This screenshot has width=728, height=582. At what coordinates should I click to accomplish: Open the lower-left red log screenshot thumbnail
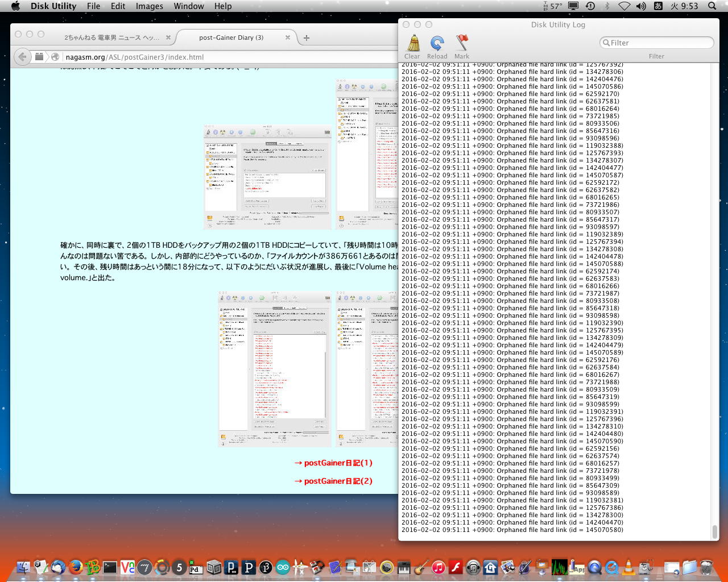274,369
